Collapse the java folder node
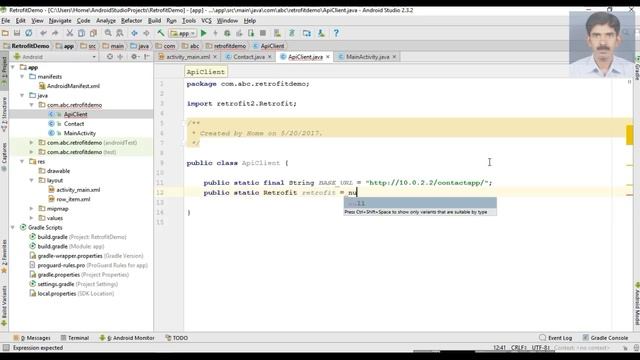Viewport: 640px width, 360px height. tap(22, 96)
